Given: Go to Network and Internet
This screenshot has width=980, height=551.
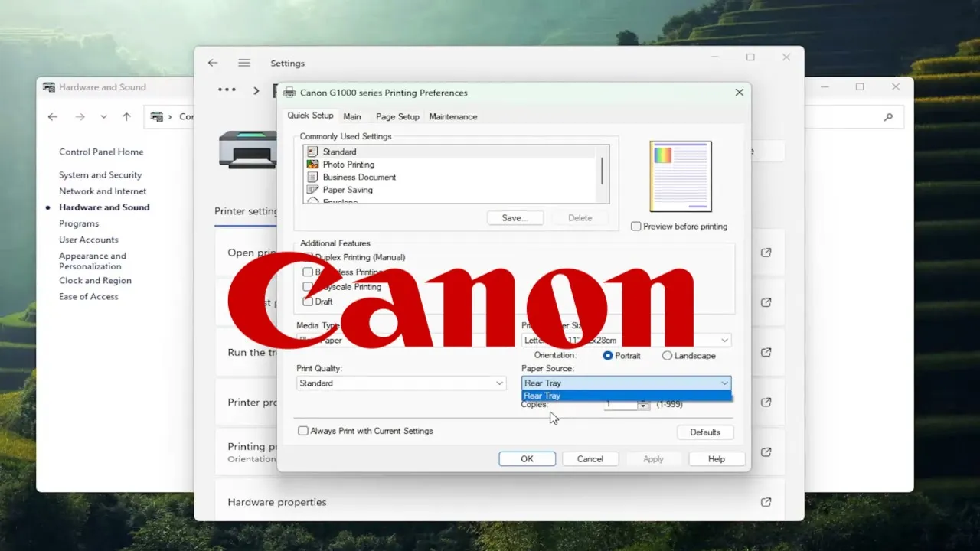Looking at the screenshot, I should [x=103, y=191].
